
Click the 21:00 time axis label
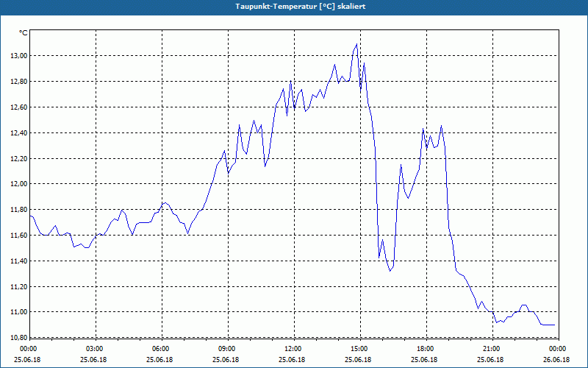(492, 349)
